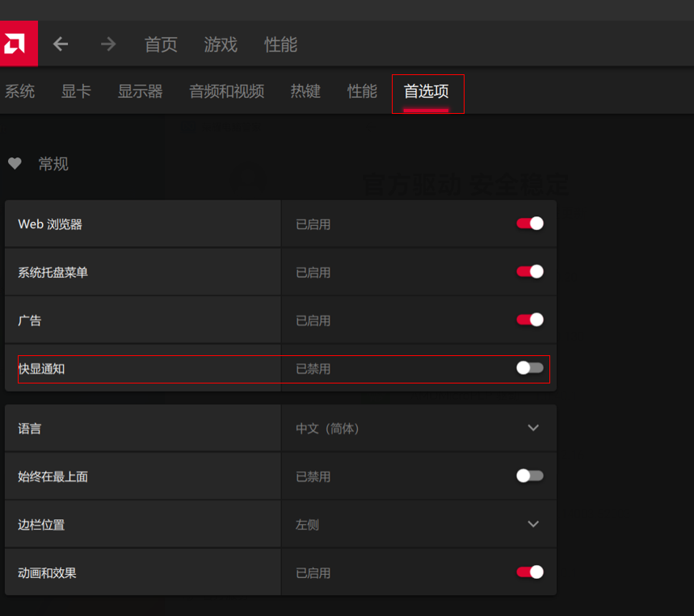Open the 游戏 top menu
Screen dimensions: 694x616
click(x=221, y=44)
